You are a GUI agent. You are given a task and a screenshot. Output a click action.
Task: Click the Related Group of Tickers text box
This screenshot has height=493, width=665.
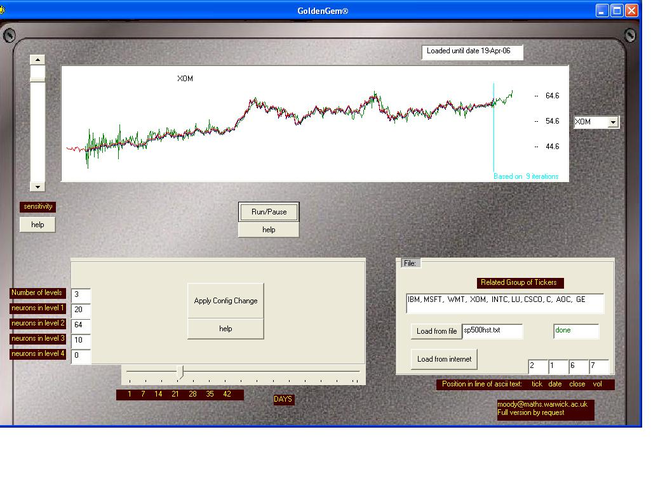(x=505, y=303)
